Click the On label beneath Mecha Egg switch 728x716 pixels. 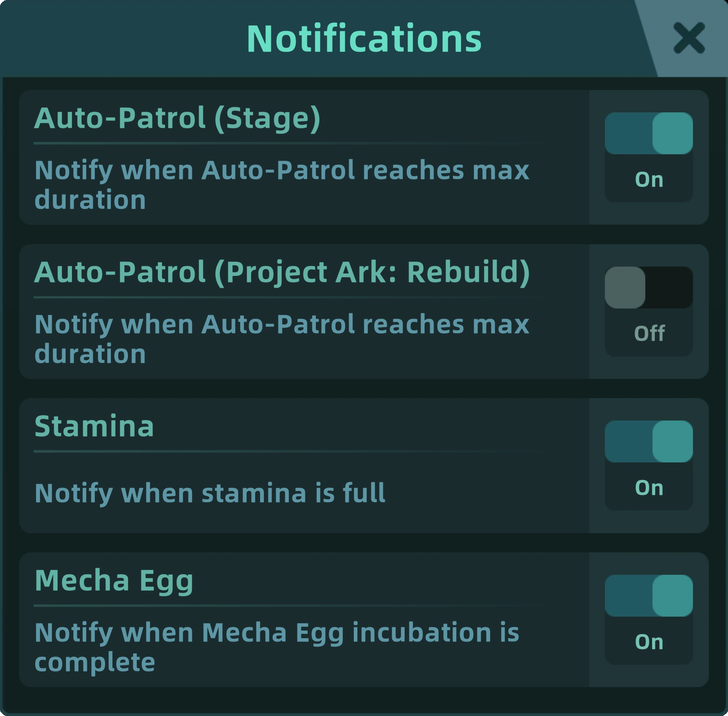[x=649, y=642]
